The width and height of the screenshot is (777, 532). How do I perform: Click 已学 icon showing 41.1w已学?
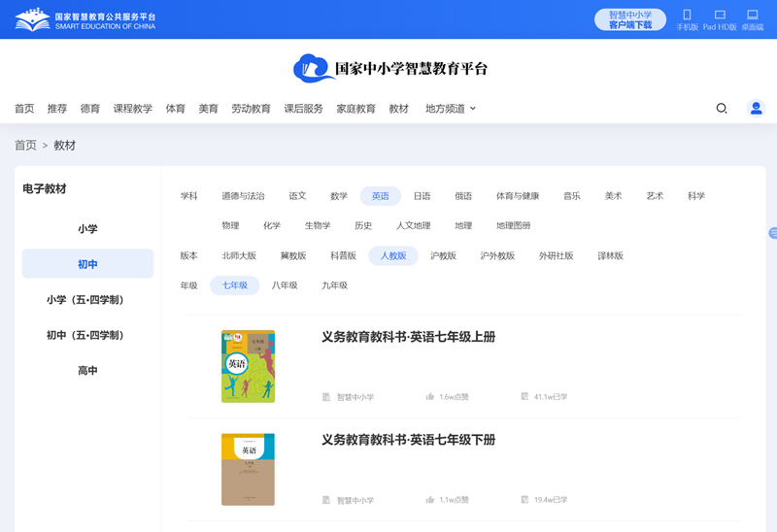[x=524, y=396]
